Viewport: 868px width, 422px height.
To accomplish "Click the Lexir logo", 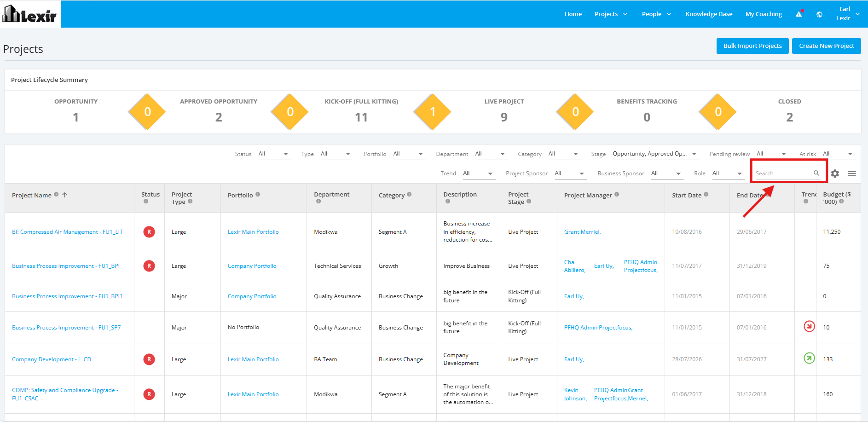I will (x=30, y=14).
